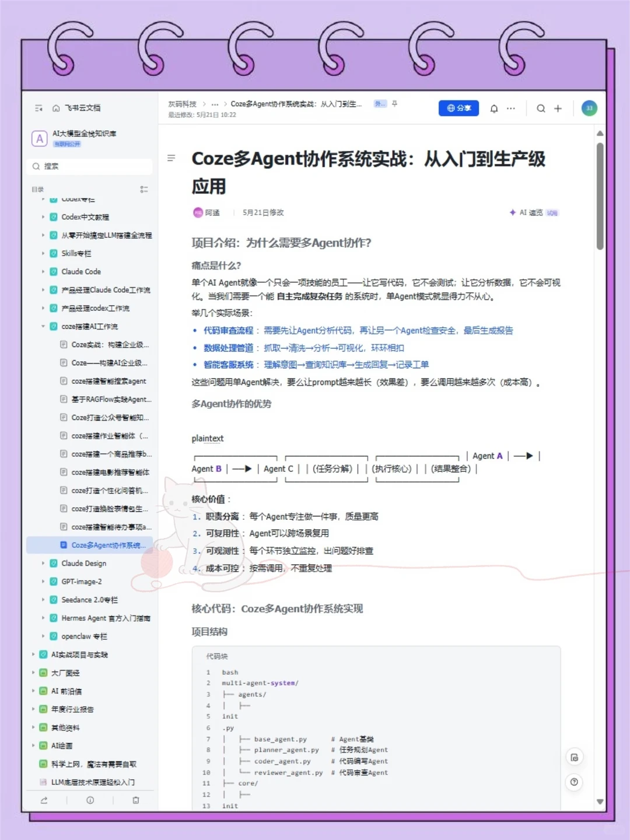
Task: Expand the 大厂面经 node
Action: [33, 673]
